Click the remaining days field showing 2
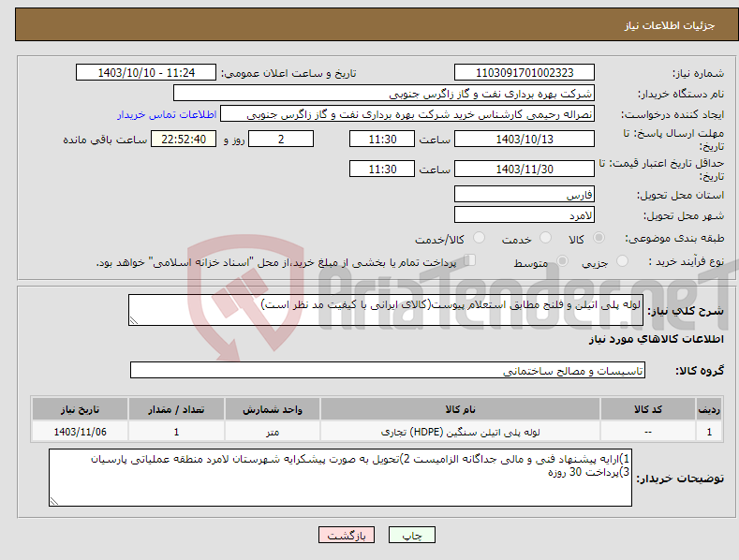Screen dimensions: 739x560 pos(281,139)
